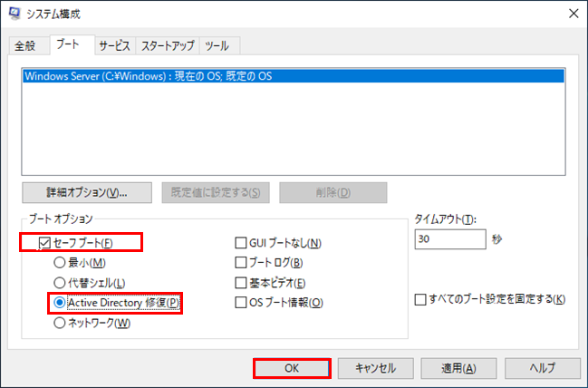Apply changes with 適用(A) button
Viewport: 588px width, 388px height.
[x=458, y=368]
